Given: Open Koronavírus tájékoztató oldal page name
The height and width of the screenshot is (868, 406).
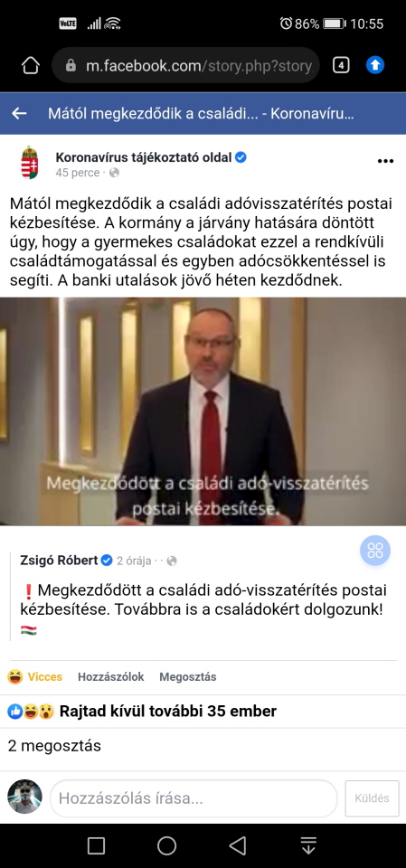Looking at the screenshot, I should pos(144,157).
